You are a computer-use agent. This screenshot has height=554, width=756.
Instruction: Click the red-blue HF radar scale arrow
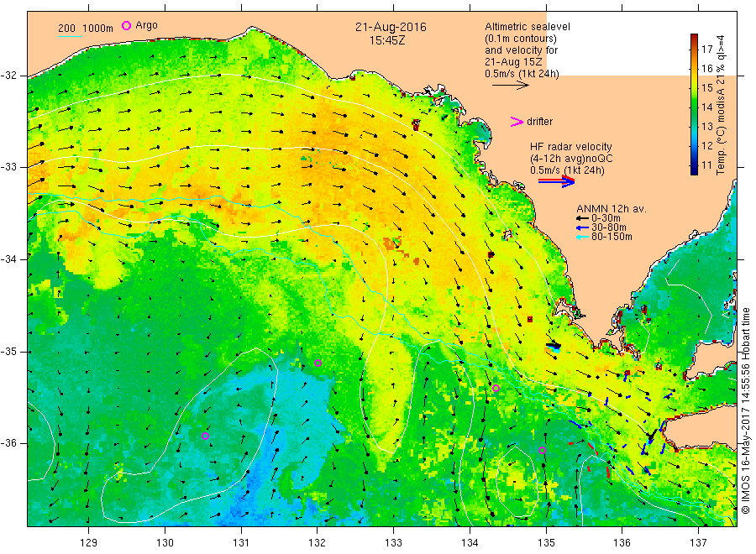556,181
